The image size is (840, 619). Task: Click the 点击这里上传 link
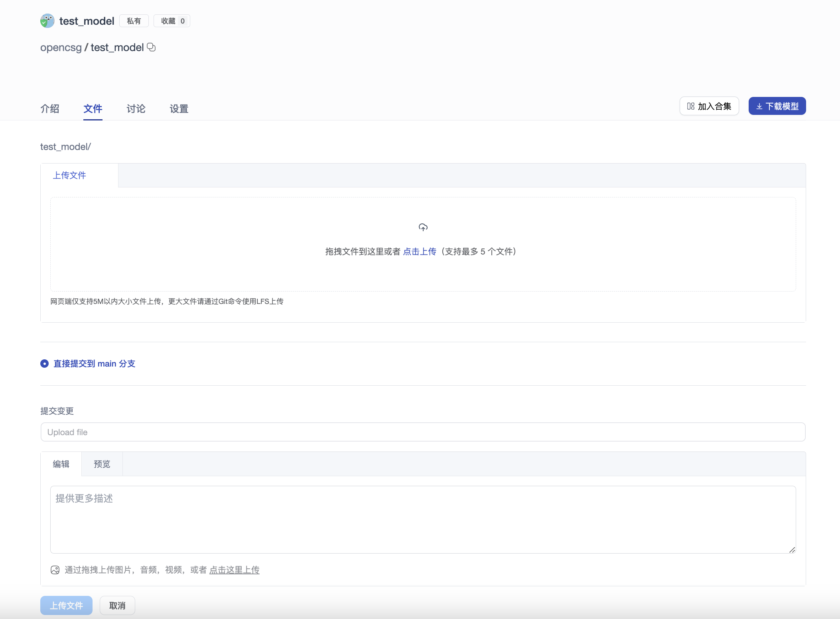[x=234, y=570]
